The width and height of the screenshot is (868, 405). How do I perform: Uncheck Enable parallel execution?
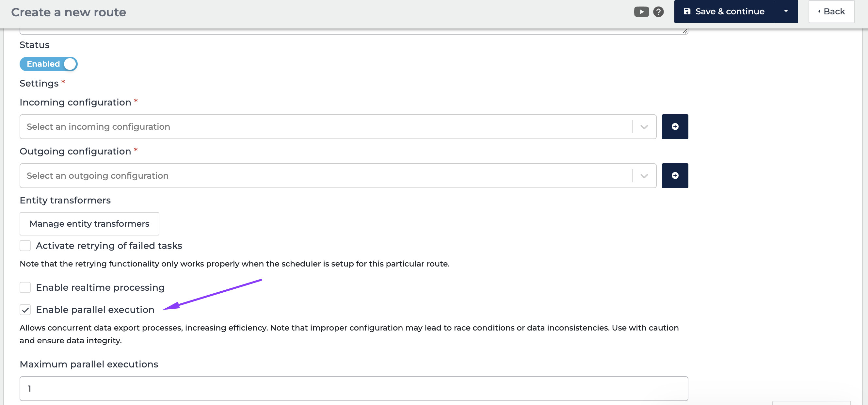click(x=25, y=310)
